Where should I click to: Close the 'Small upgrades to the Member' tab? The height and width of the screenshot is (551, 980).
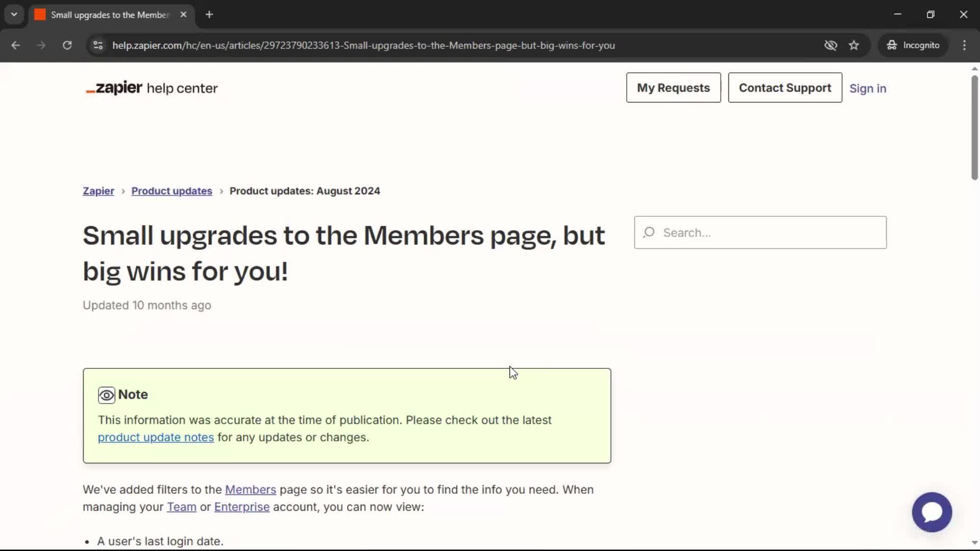click(x=183, y=15)
